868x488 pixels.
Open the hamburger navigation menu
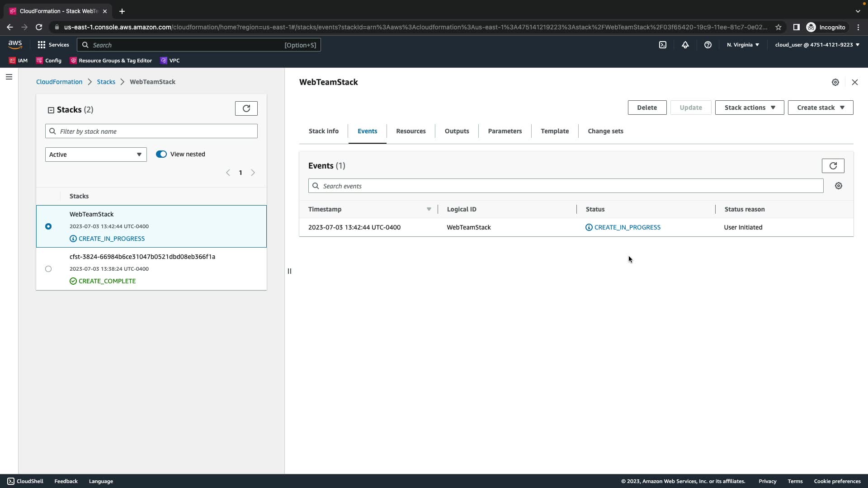[x=9, y=77]
